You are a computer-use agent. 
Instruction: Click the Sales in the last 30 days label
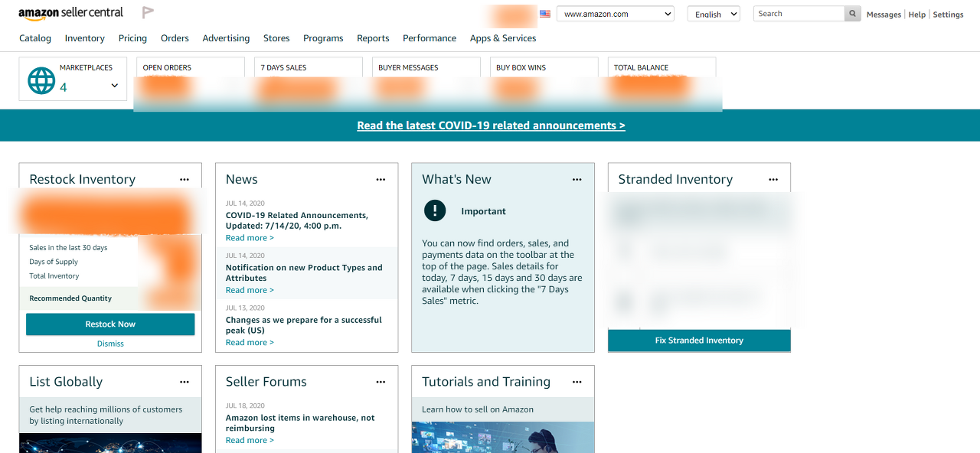pyautogui.click(x=68, y=248)
